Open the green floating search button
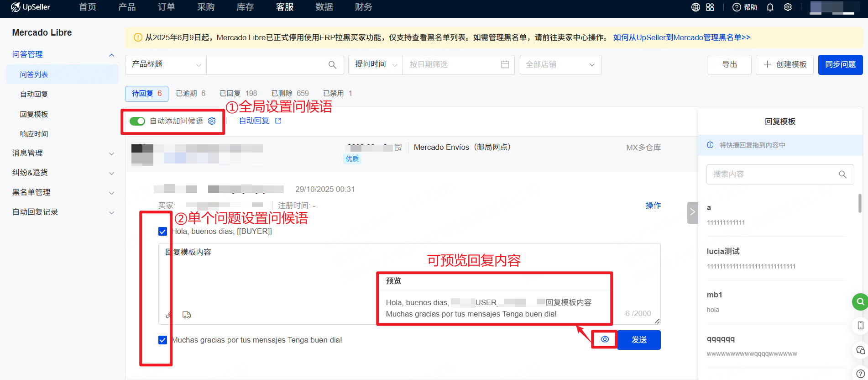The image size is (868, 380). (860, 302)
